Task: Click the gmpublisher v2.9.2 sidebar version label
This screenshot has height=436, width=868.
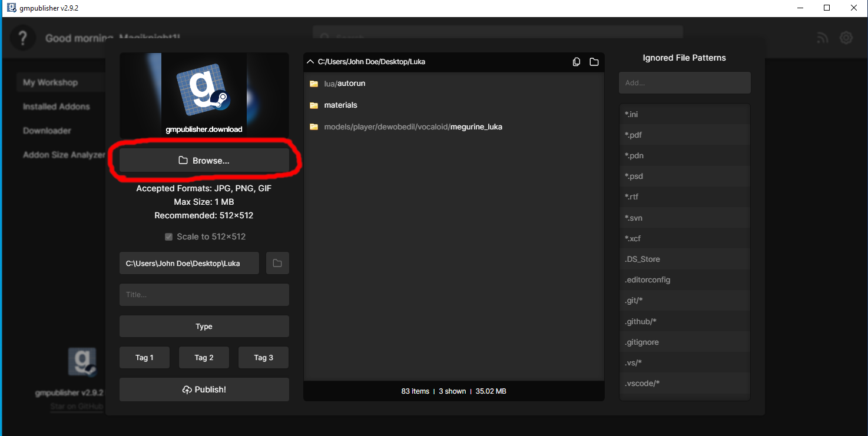Action: [69, 392]
